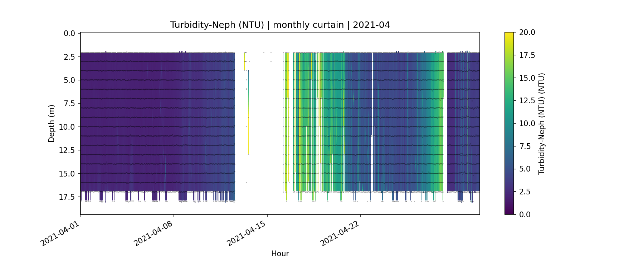Click the 10.0 depth axis tick label
Image resolution: width=644 pixels, height=268 pixels.
[67, 127]
